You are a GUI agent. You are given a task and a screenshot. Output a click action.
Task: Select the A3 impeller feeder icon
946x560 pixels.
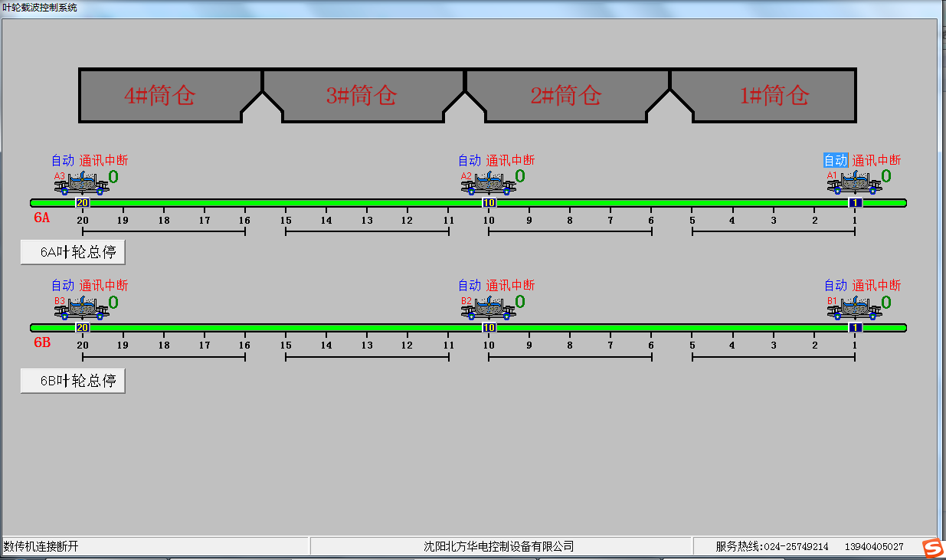point(81,183)
